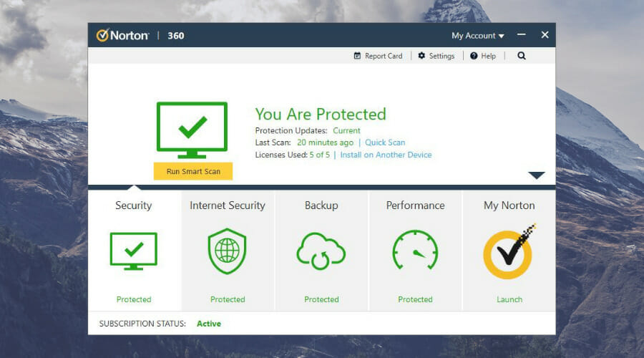644x358 pixels.
Task: Click the Backup cloud icon
Action: (x=321, y=251)
